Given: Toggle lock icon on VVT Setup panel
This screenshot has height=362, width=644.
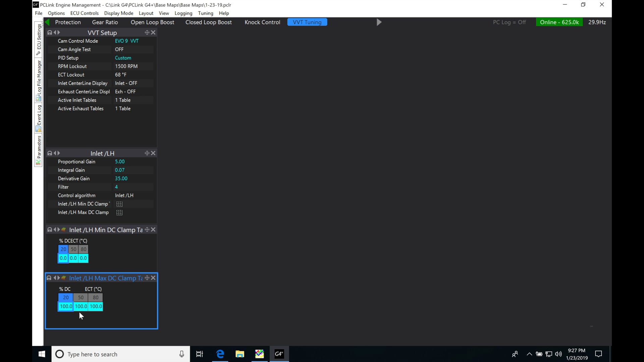Looking at the screenshot, I should pos(50,33).
